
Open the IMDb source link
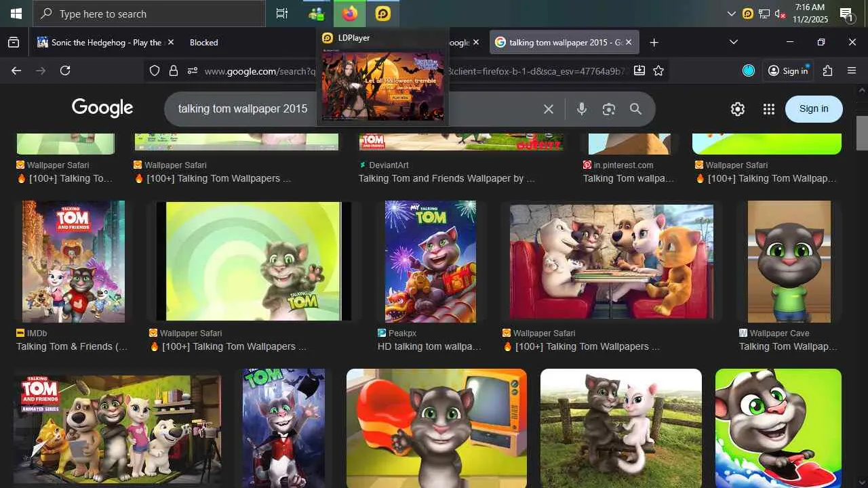(32, 333)
